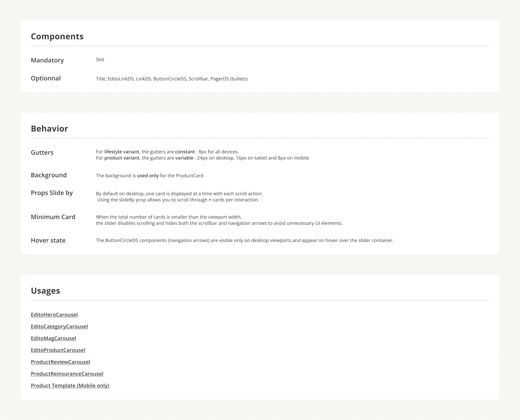Open the EditoMagCarousel link
This screenshot has height=420, width=520.
[x=53, y=338]
